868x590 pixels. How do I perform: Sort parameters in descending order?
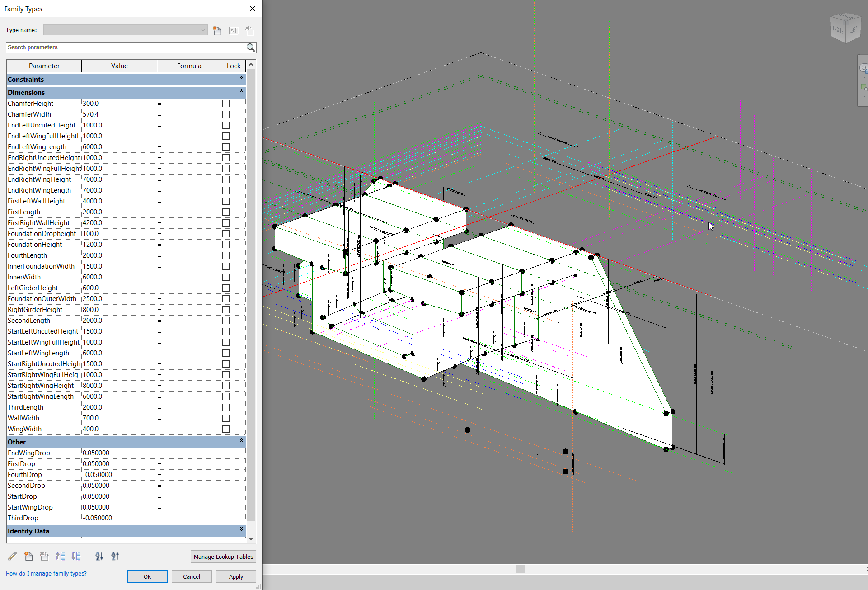[115, 556]
